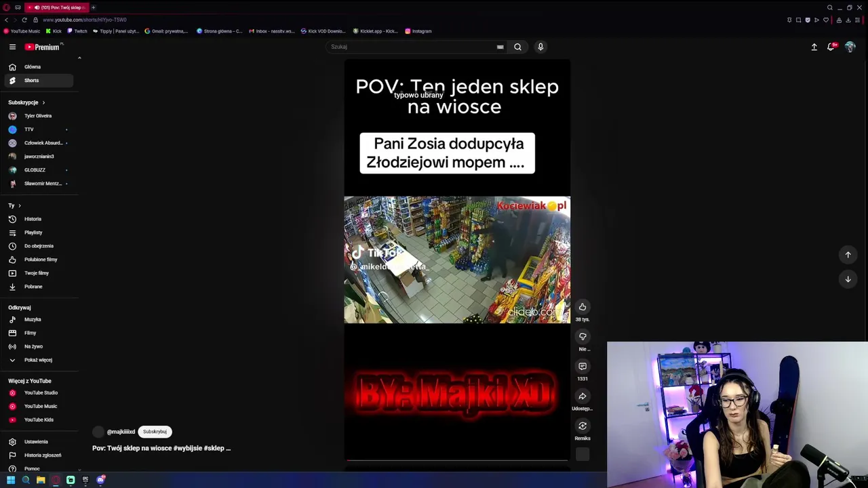
Task: Open YouTube notifications bell
Action: 831,47
